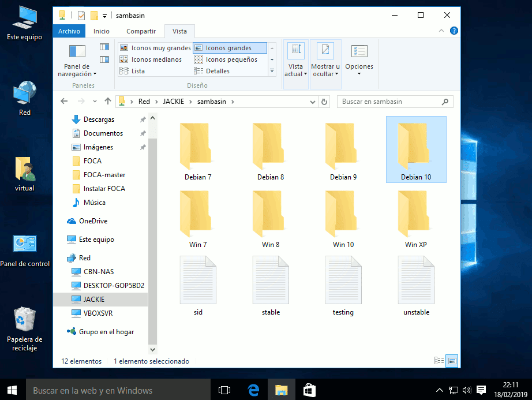This screenshot has width=532, height=400.
Task: Click the new folder icon in title bar
Action: pyautogui.click(x=94, y=15)
